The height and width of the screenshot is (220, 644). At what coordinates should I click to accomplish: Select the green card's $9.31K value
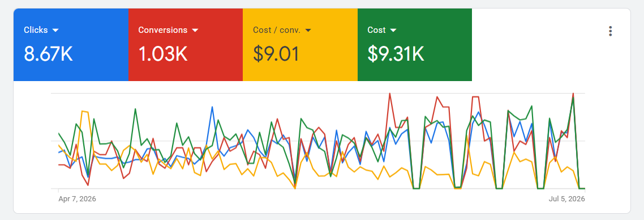396,54
